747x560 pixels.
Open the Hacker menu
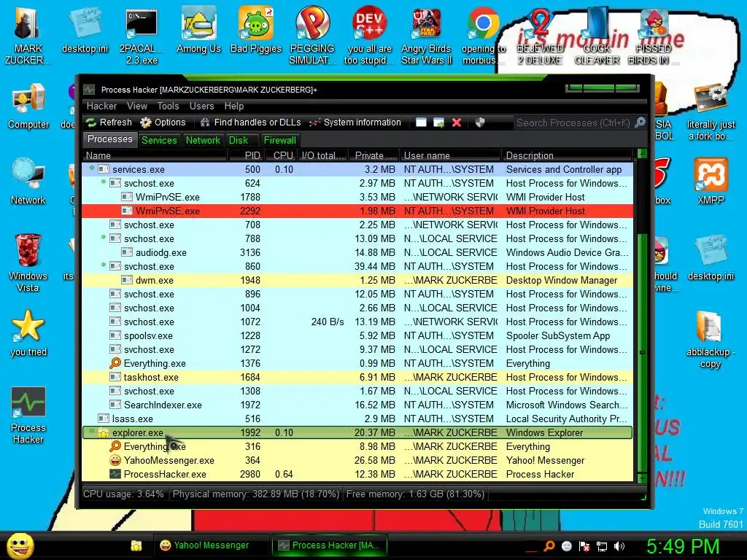[x=101, y=106]
